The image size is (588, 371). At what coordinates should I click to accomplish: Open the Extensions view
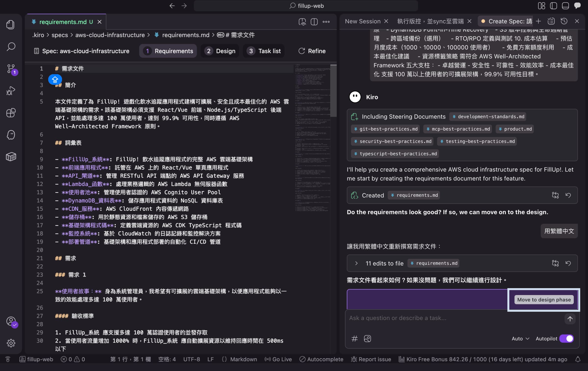click(11, 113)
